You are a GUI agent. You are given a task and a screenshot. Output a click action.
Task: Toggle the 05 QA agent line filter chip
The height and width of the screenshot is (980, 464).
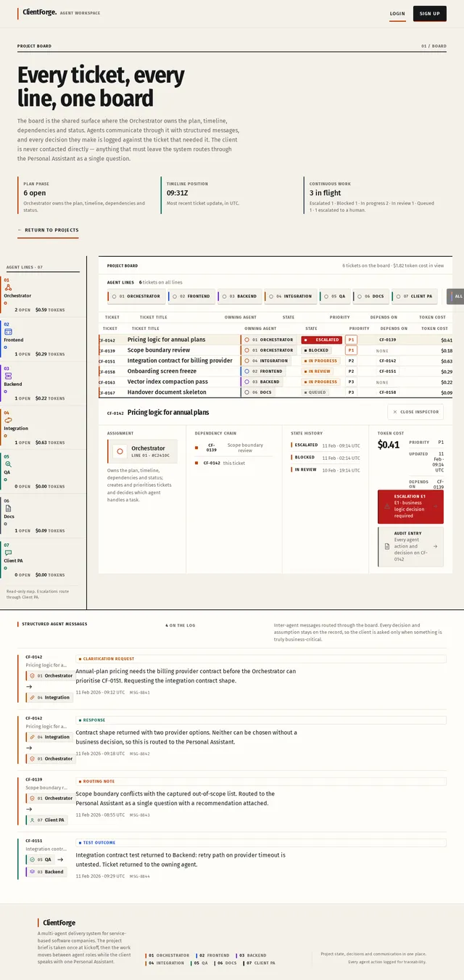point(334,296)
